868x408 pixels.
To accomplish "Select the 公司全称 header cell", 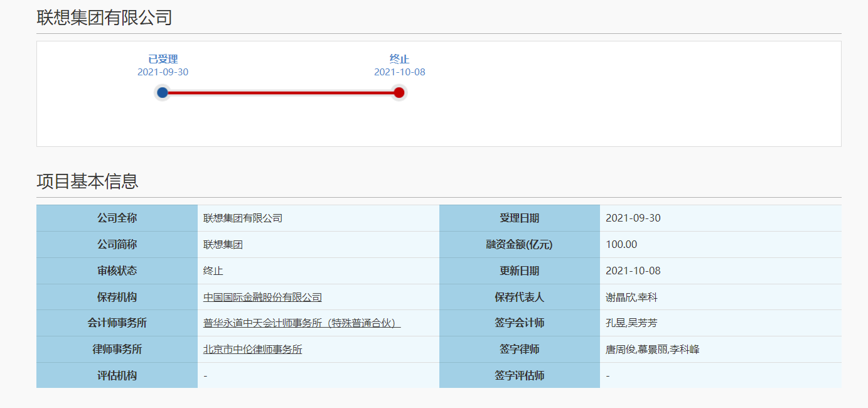I will [117, 218].
